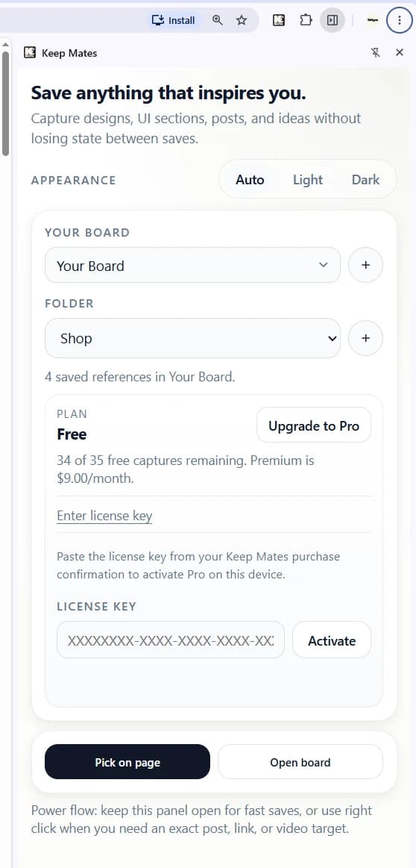Image resolution: width=416 pixels, height=868 pixels.
Task: Click the license key input field
Action: [x=171, y=640]
